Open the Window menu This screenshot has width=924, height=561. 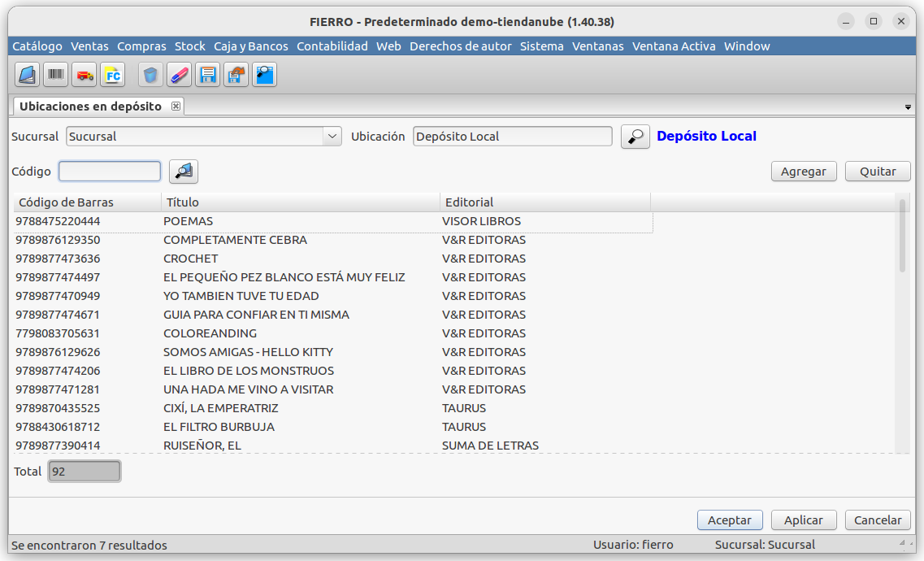[x=747, y=46]
